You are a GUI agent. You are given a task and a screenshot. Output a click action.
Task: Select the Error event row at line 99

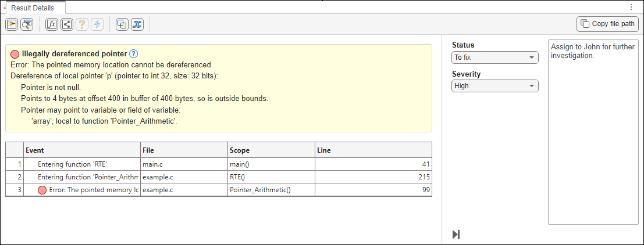(81, 189)
